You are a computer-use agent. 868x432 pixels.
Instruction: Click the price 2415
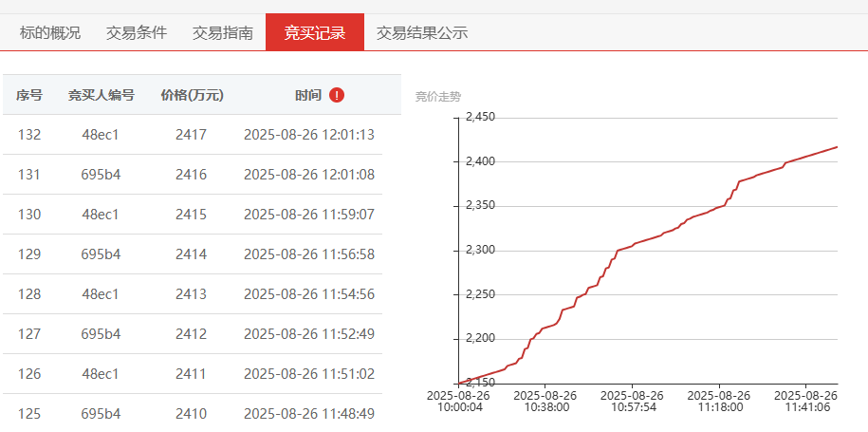coord(192,215)
